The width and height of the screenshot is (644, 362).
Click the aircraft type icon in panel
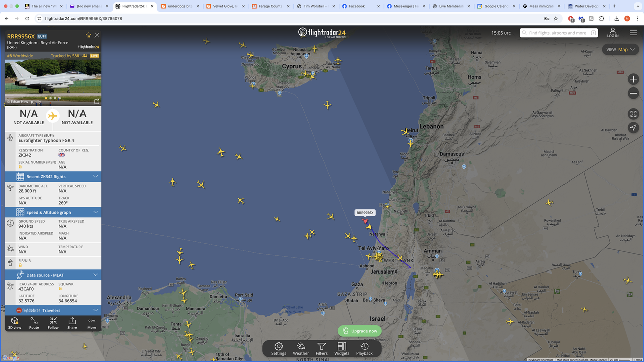pyautogui.click(x=10, y=138)
